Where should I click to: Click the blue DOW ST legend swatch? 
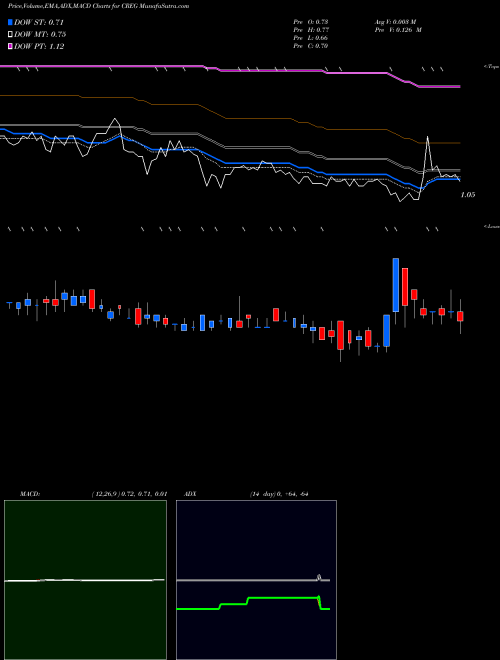10,22
